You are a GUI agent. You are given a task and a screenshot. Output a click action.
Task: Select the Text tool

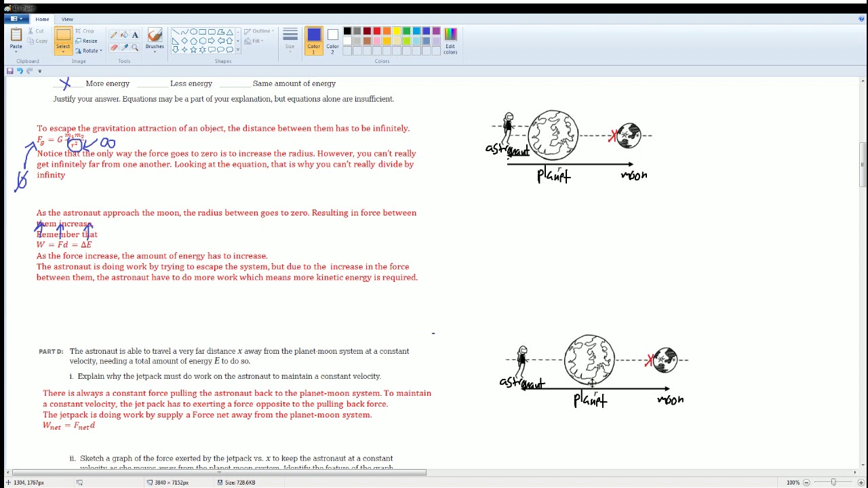point(135,35)
